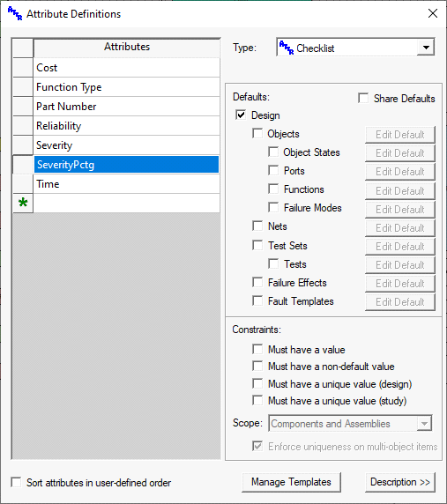
Task: Tick Sort attributes in user-defined order
Action: click(x=16, y=482)
